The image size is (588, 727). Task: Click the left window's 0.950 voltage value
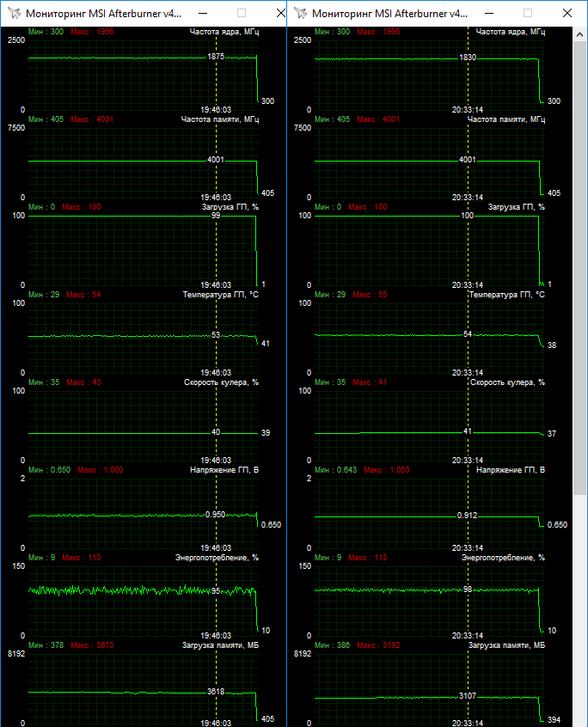215,515
